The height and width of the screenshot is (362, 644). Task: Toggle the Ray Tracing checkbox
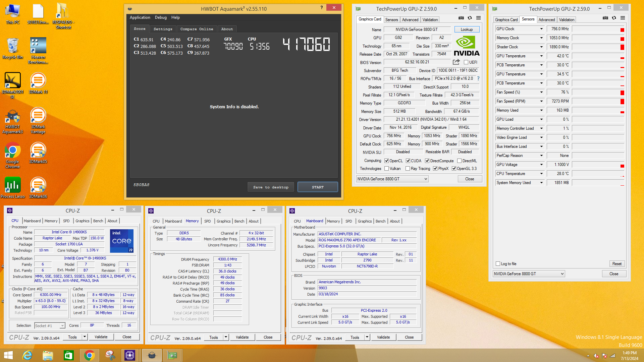(x=408, y=169)
